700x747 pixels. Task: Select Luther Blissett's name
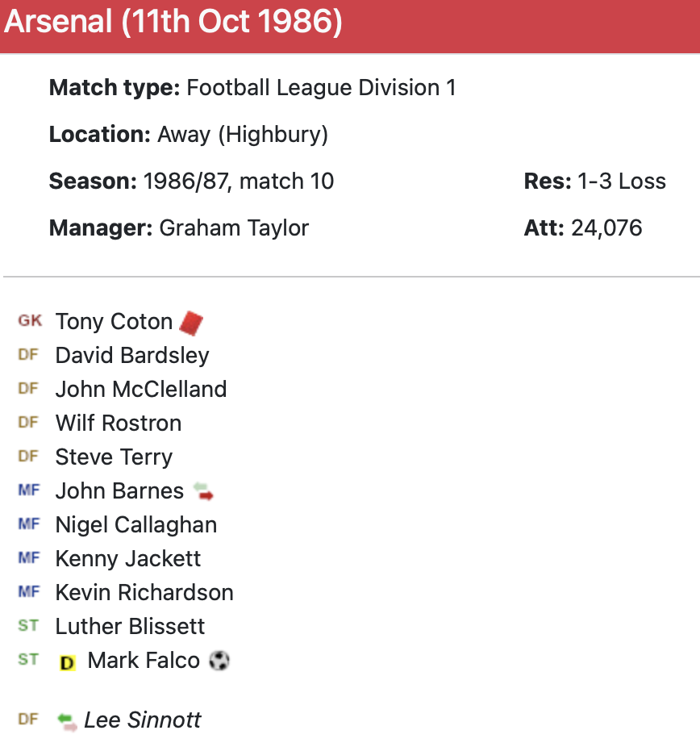tap(130, 627)
